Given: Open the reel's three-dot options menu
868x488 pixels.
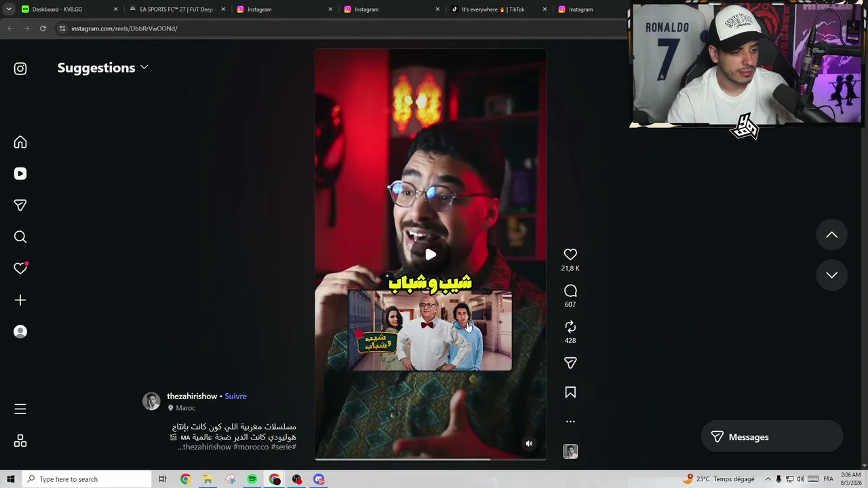Looking at the screenshot, I should 570,422.
